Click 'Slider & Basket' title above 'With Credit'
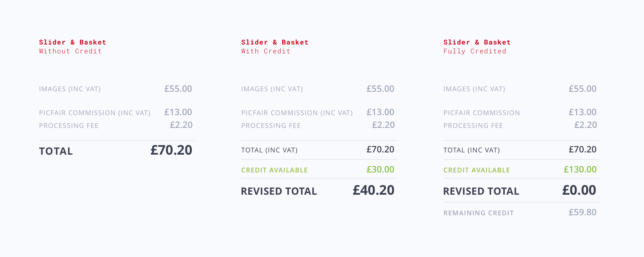 click(x=275, y=42)
